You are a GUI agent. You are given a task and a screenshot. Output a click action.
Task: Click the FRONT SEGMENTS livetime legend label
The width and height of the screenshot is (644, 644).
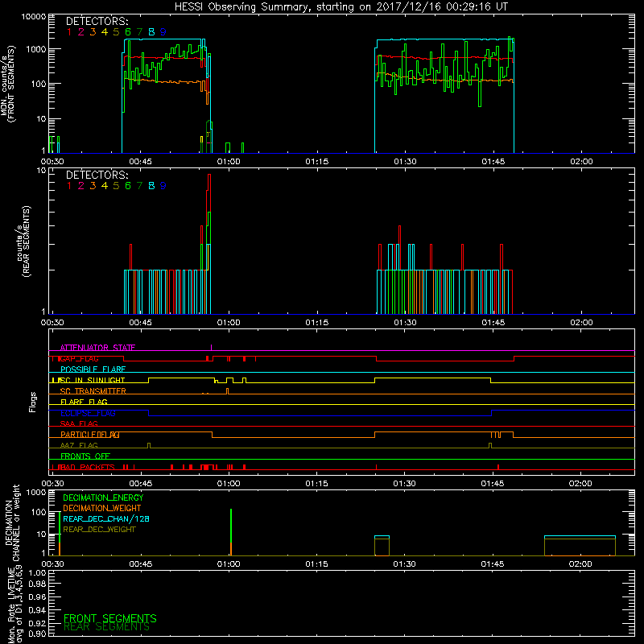coord(110,618)
